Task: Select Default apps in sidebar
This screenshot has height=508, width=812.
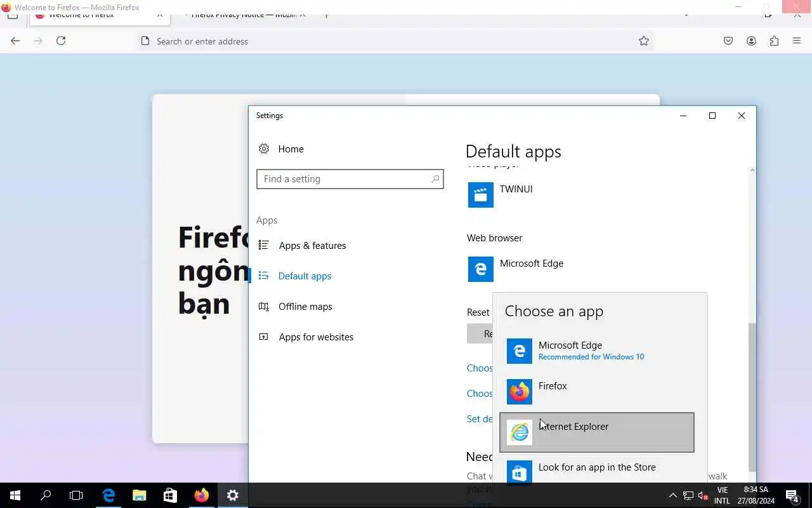Action: coord(304,276)
